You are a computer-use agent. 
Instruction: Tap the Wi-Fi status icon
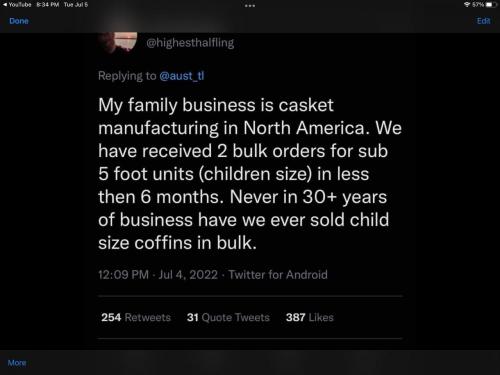pyautogui.click(x=467, y=5)
